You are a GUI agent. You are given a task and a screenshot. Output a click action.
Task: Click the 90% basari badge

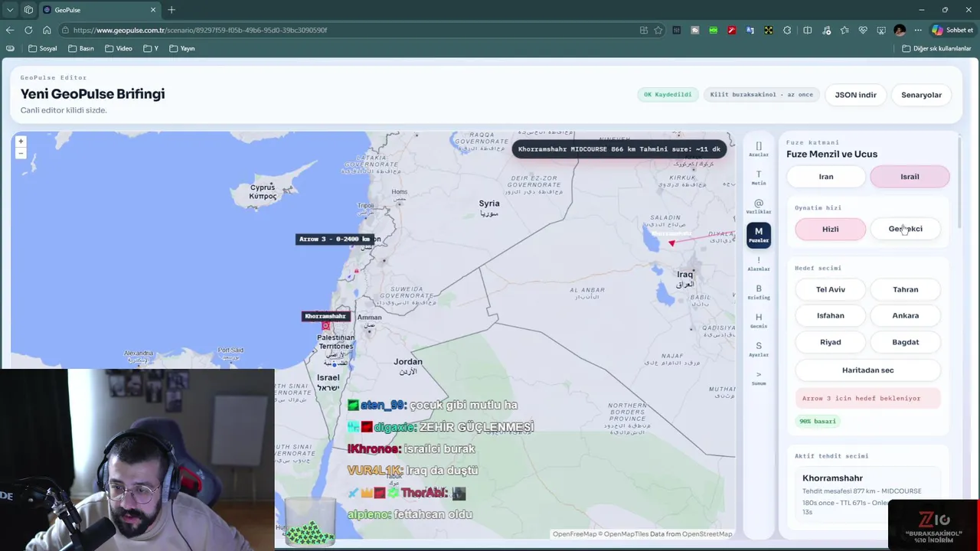(818, 421)
